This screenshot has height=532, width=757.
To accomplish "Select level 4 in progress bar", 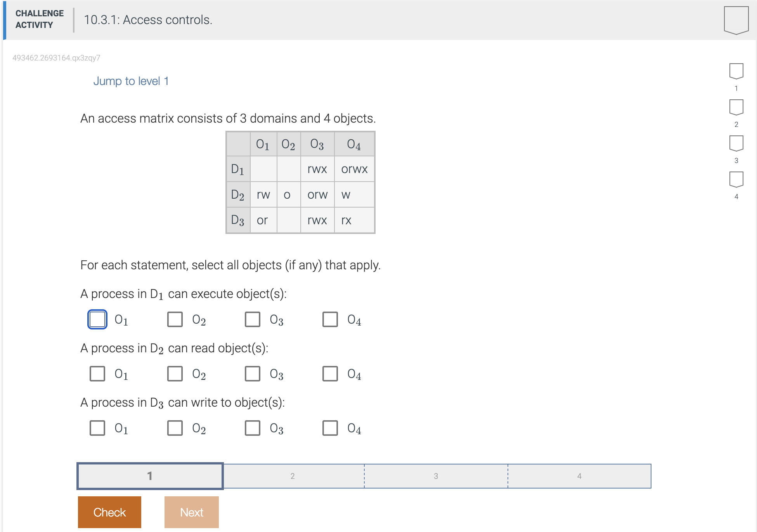I will point(579,476).
